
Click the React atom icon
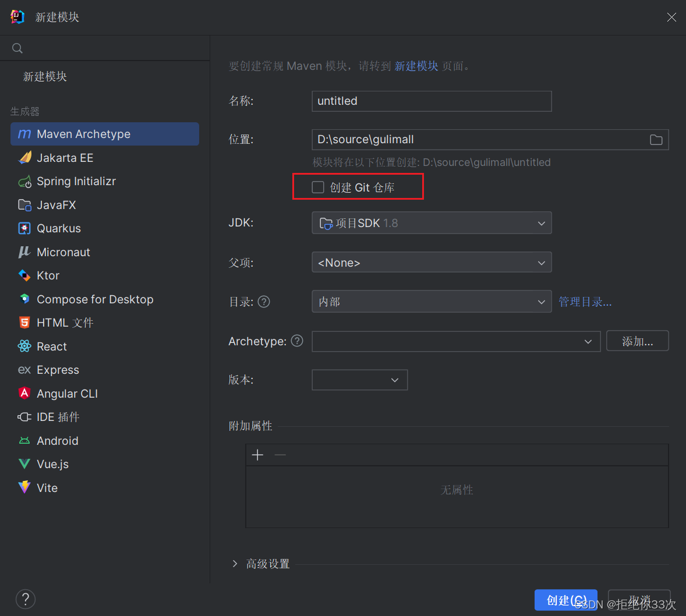[x=24, y=346]
